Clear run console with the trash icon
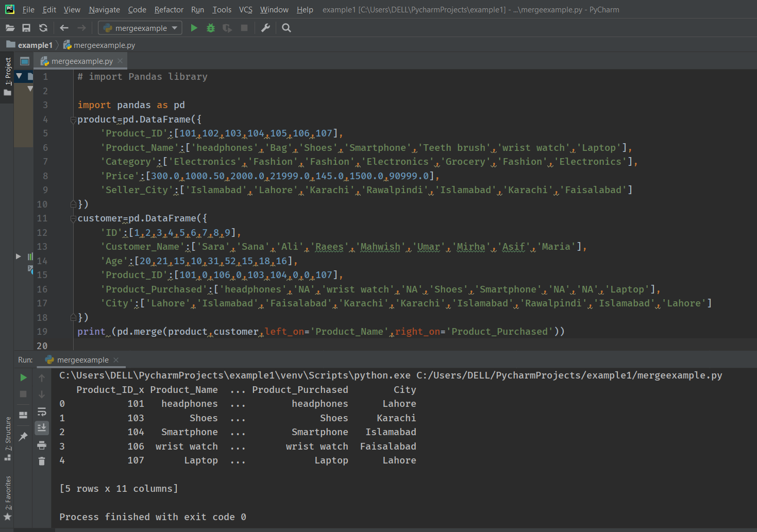The image size is (757, 532). click(42, 461)
